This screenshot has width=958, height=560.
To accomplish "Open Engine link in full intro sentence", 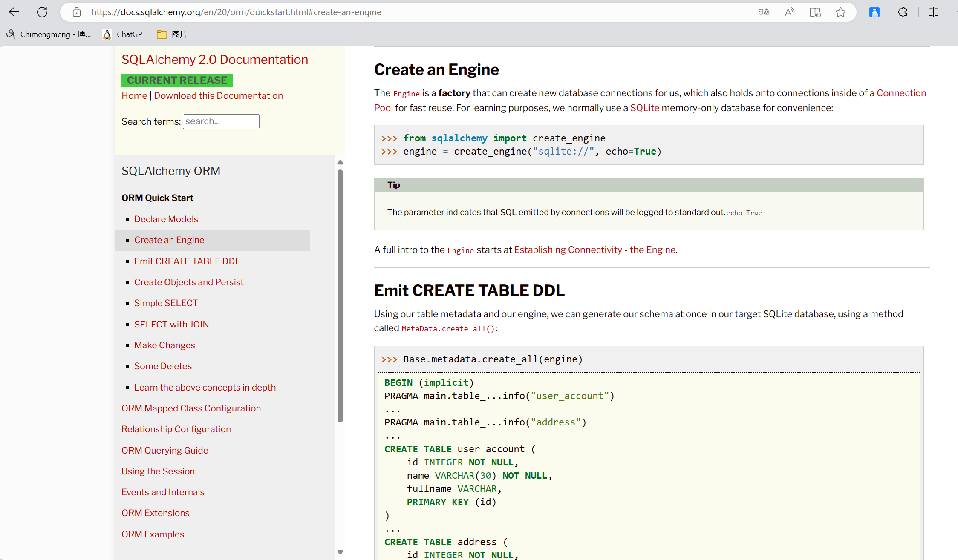I will pos(460,250).
